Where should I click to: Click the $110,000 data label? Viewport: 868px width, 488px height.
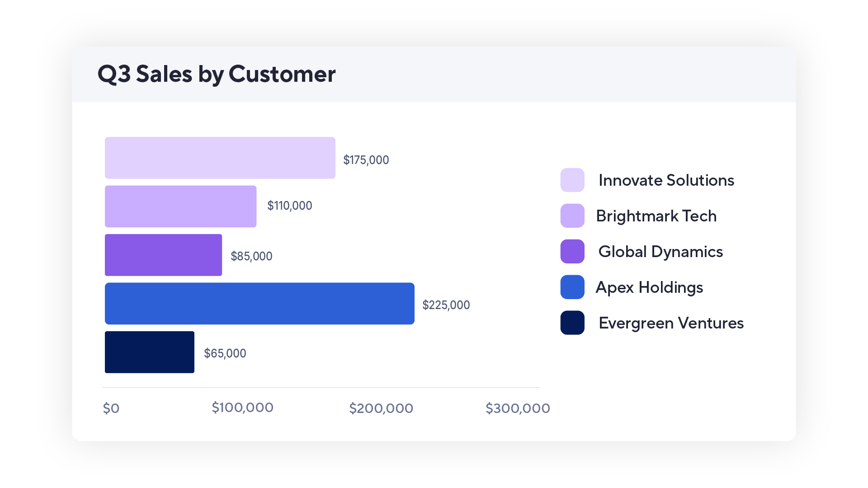click(289, 206)
